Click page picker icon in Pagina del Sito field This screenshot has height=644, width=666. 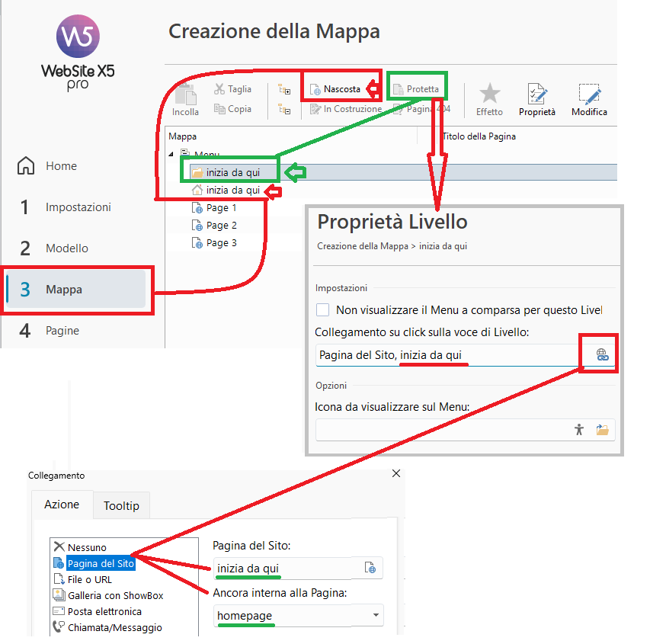pyautogui.click(x=370, y=568)
